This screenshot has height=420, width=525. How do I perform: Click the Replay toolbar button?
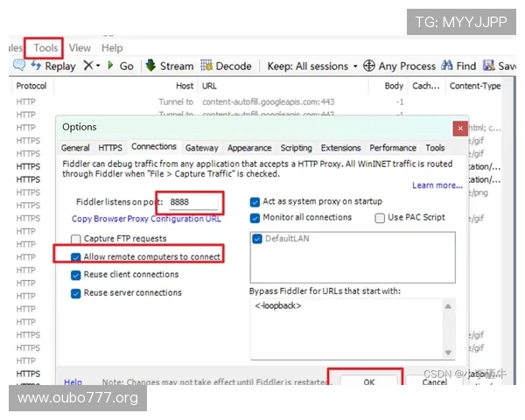53,66
